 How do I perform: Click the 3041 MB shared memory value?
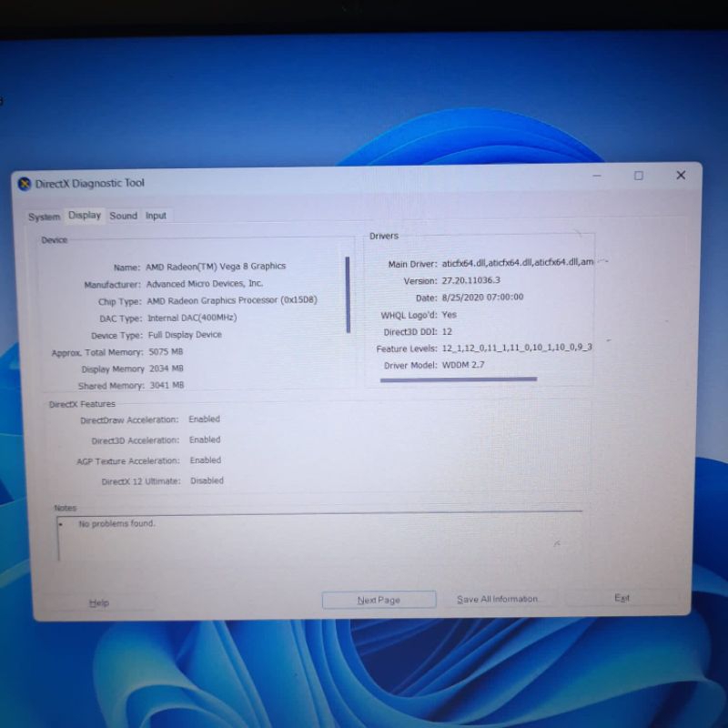(x=167, y=385)
